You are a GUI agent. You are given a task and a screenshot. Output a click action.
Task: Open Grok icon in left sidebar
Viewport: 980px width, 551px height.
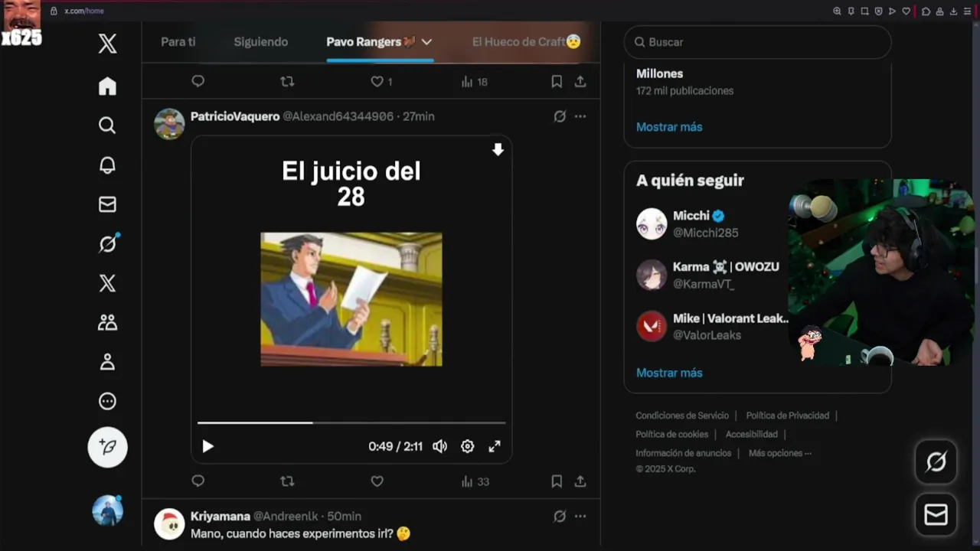coord(108,243)
